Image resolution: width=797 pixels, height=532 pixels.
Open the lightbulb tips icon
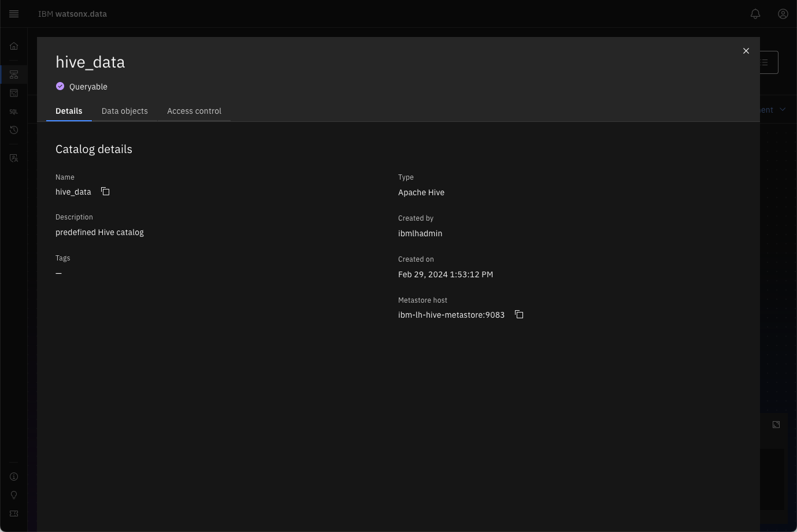click(x=14, y=495)
